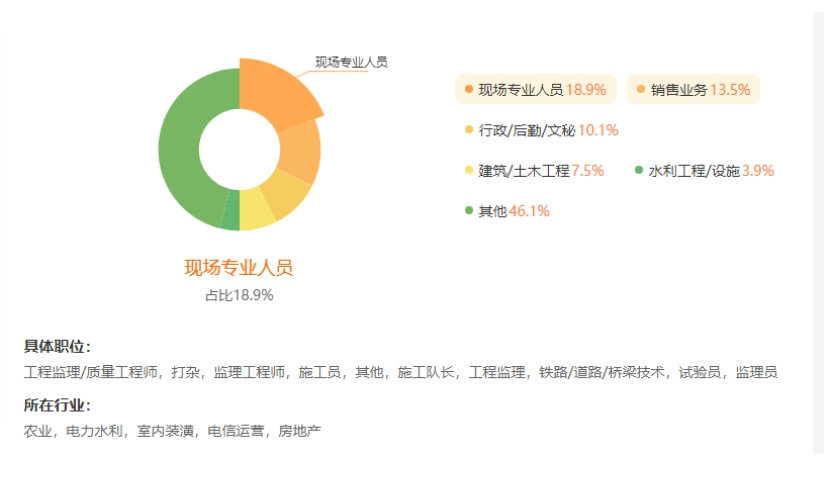Click the yellow dot beside 行政/后勤/文秘
The image size is (824, 484).
[x=469, y=130]
